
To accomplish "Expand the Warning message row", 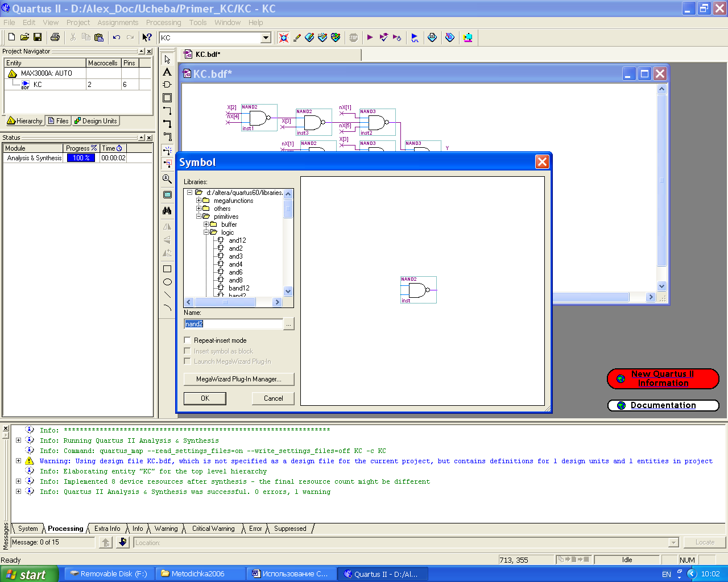I will coord(18,461).
